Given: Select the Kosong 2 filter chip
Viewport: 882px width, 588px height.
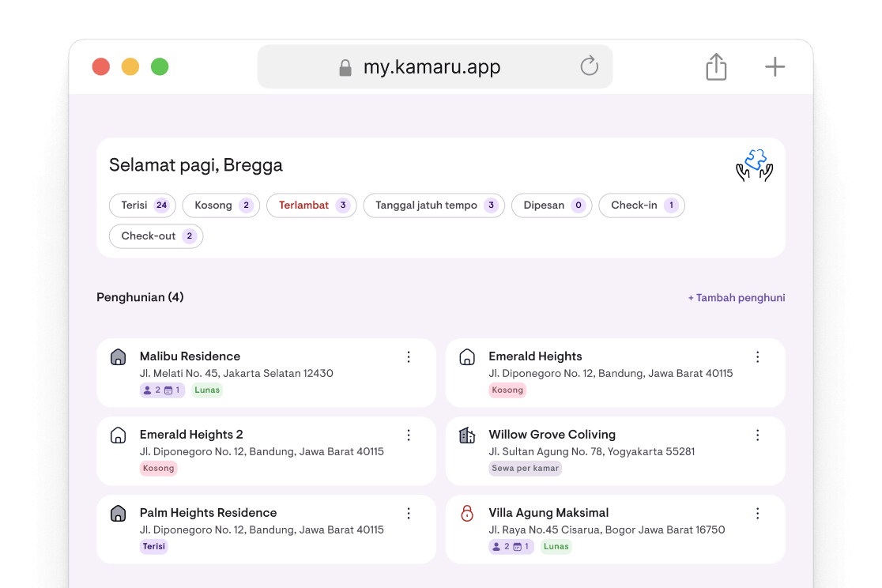Looking at the screenshot, I should pos(221,205).
